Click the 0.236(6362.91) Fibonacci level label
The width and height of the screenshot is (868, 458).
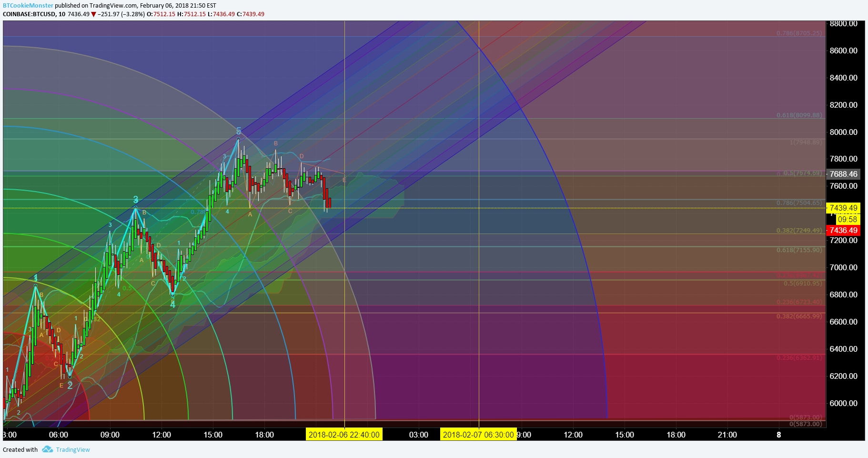pos(799,357)
